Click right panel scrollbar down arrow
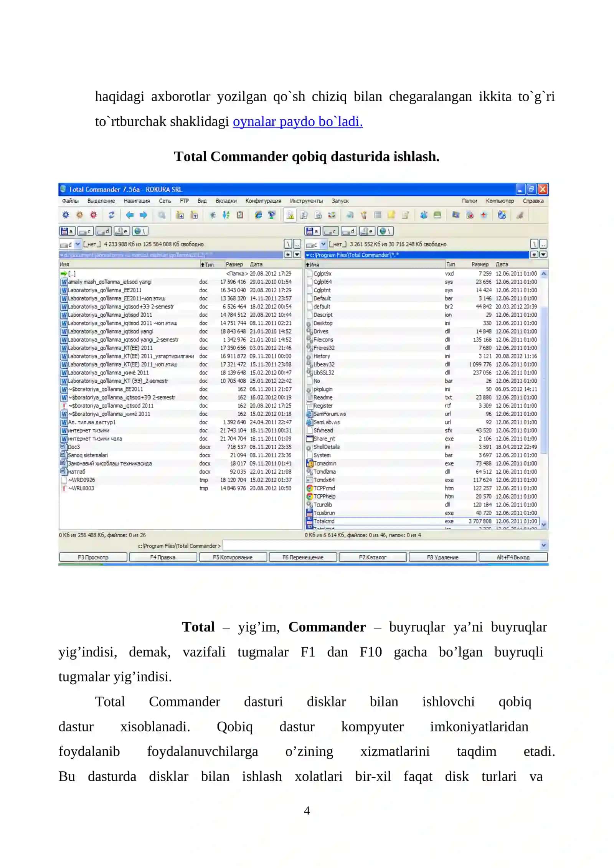The width and height of the screenshot is (614, 868). pyautogui.click(x=543, y=524)
